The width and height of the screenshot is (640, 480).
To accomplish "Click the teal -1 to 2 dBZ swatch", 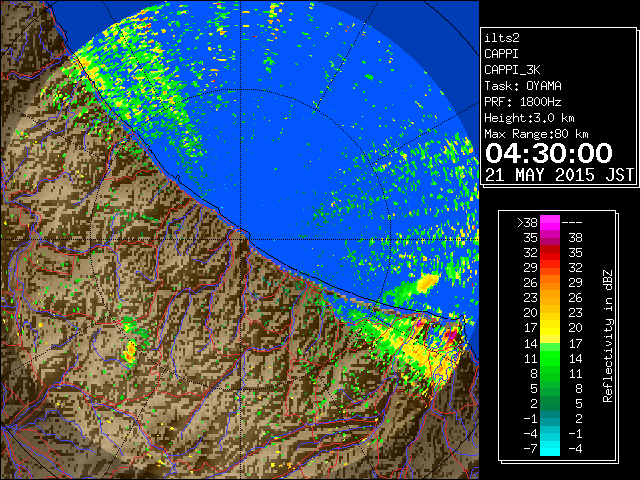I will [550, 418].
